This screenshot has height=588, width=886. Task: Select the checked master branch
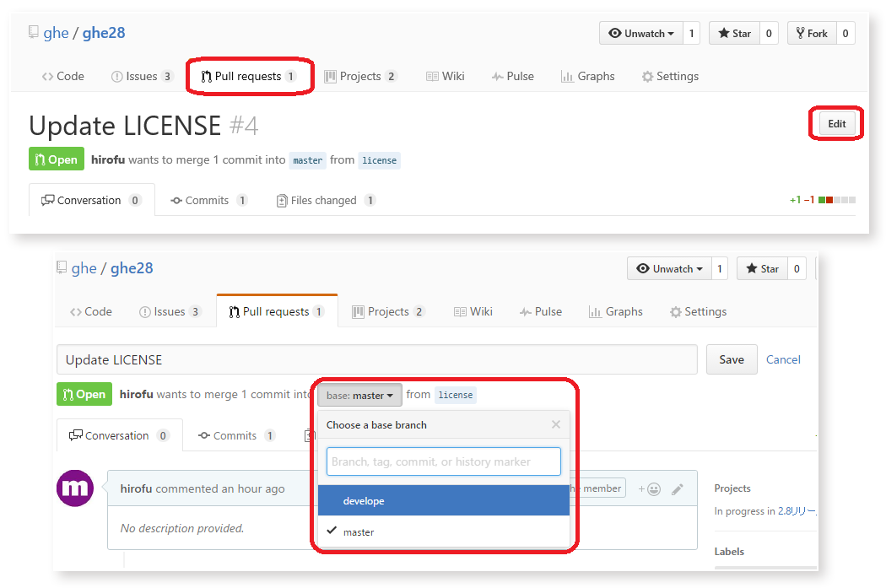coord(444,531)
